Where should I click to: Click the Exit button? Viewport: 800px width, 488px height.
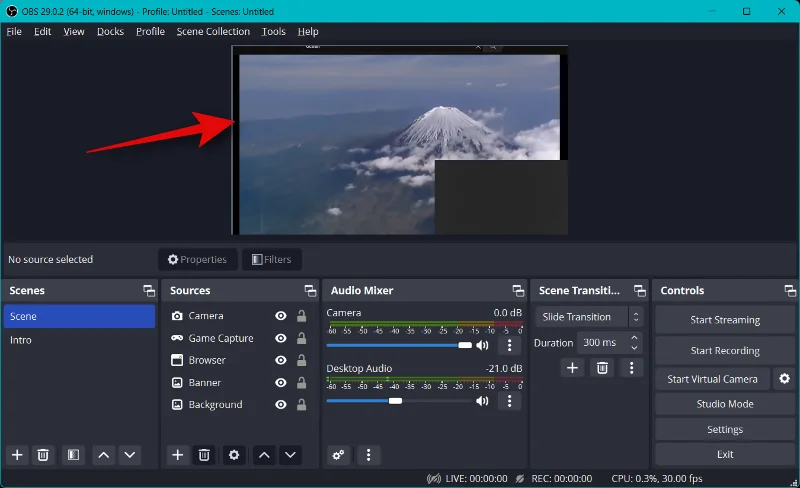click(725, 454)
